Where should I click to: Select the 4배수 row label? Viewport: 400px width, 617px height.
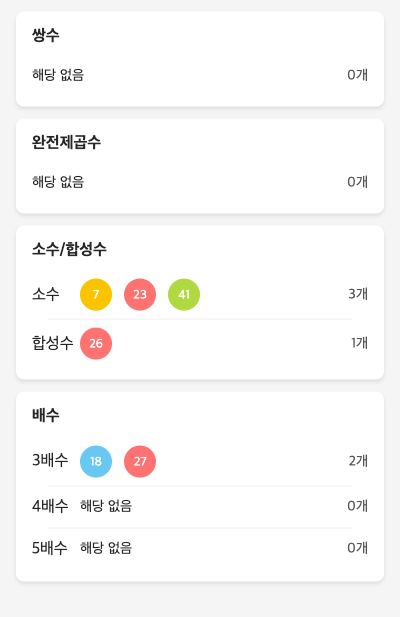tap(50, 506)
